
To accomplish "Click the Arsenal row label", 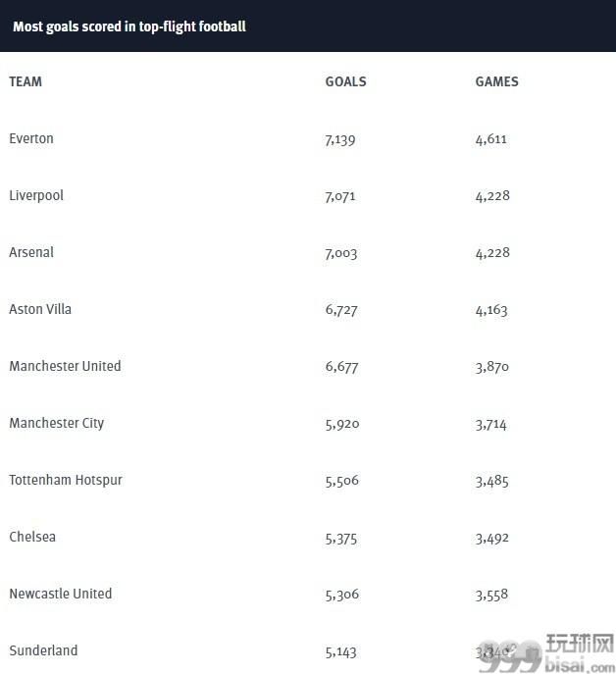I will tap(31, 252).
